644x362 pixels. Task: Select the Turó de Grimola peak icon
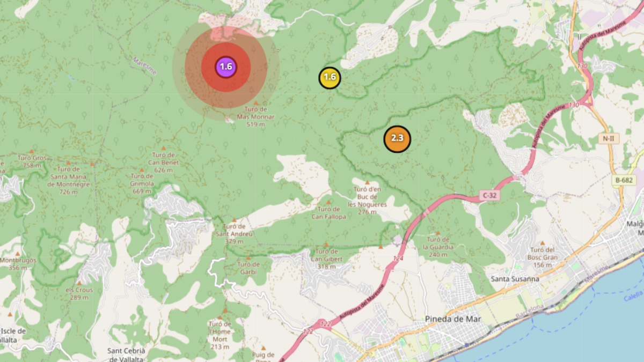click(142, 169)
